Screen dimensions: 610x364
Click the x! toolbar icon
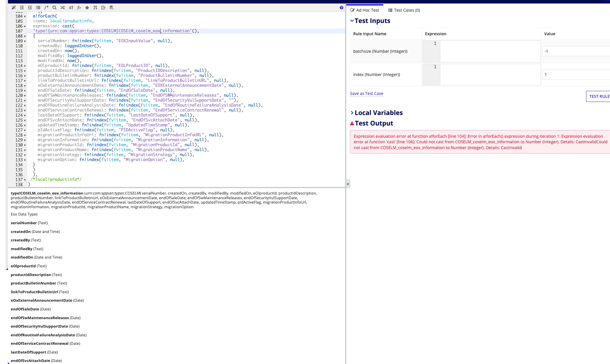tap(71, 8)
